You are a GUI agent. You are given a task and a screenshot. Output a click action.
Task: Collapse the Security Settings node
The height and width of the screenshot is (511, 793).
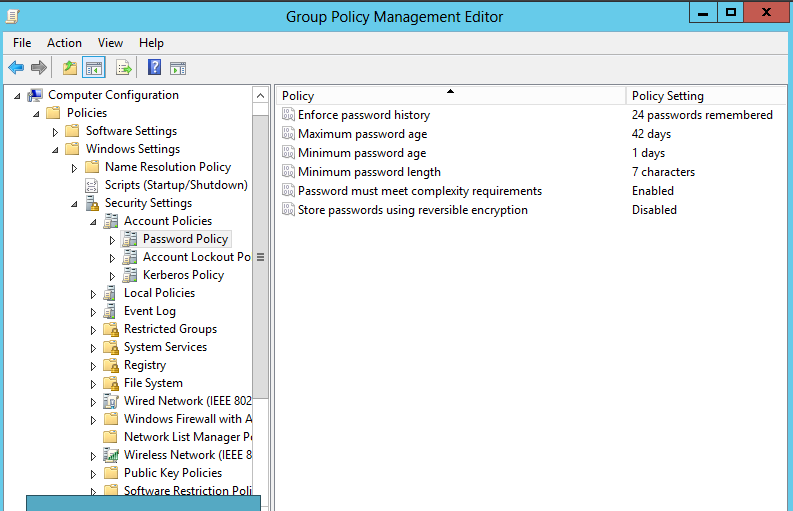[x=75, y=204]
